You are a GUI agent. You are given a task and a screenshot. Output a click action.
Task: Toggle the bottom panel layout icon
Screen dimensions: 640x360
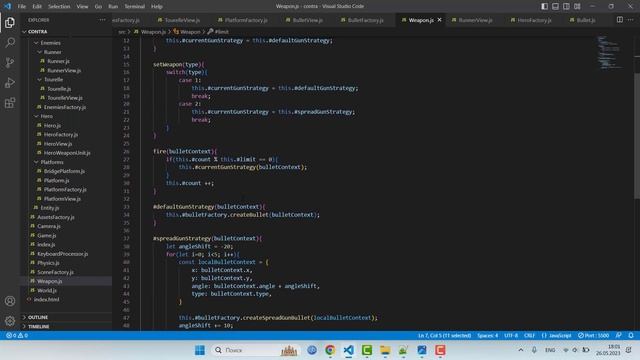coord(556,6)
